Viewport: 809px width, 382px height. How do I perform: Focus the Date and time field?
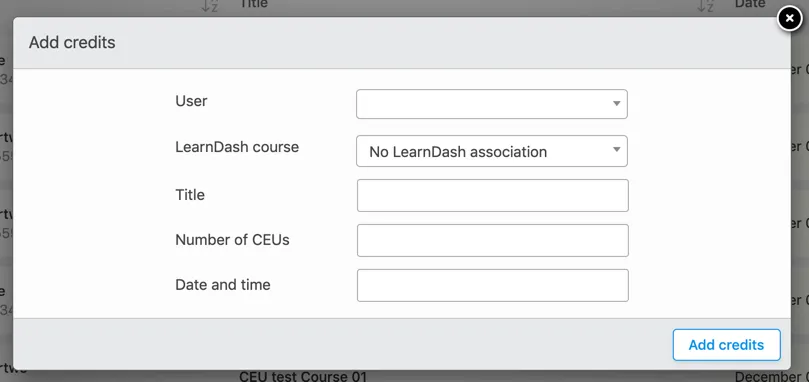pos(493,285)
